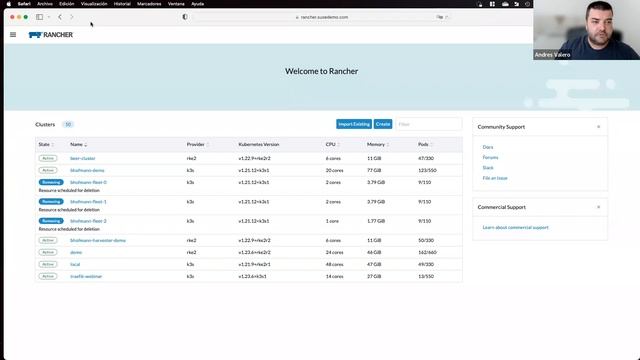Click the Removing badge of bhofmann-fleet-1

[51, 202]
